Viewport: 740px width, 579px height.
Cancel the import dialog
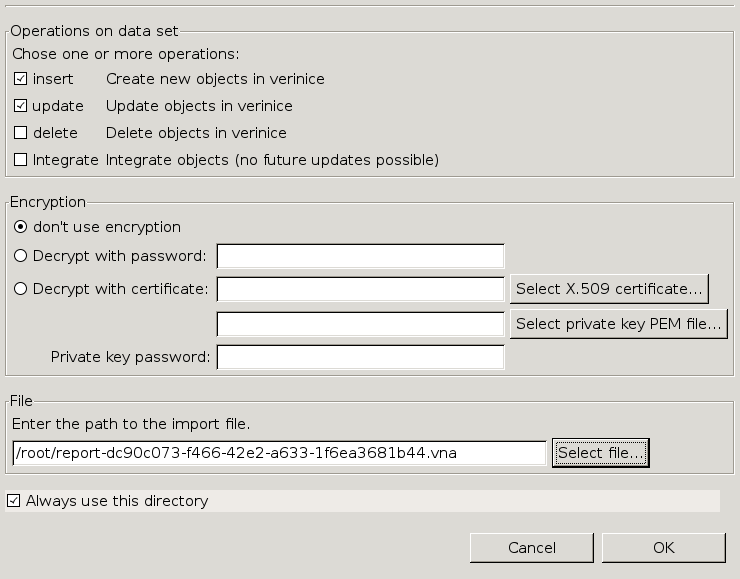click(x=531, y=548)
